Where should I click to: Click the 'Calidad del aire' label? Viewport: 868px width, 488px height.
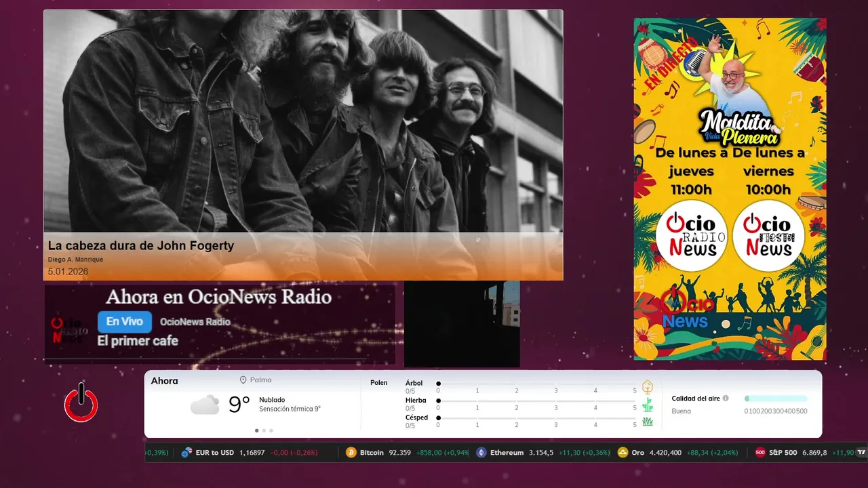[x=696, y=399]
